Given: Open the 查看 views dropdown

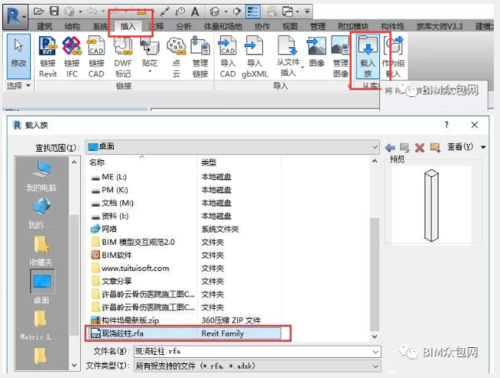Looking at the screenshot, I should tap(466, 147).
